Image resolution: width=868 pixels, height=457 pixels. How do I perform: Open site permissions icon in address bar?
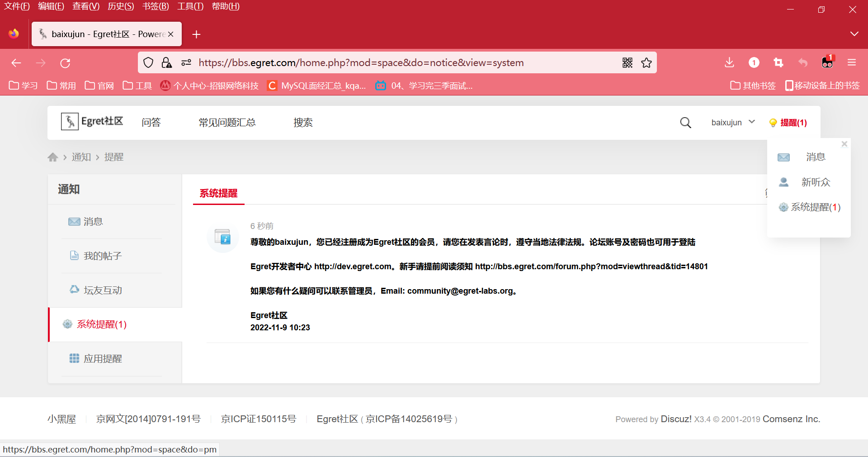pos(186,62)
